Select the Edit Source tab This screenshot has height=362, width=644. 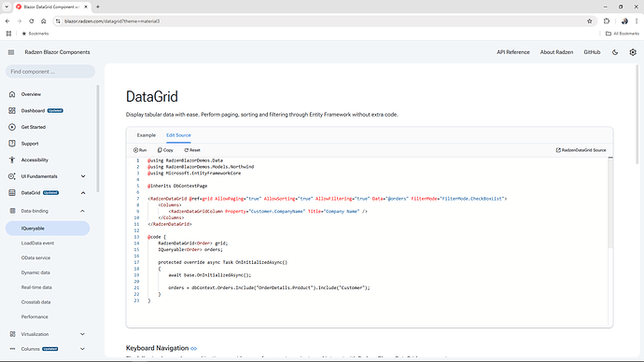click(178, 135)
